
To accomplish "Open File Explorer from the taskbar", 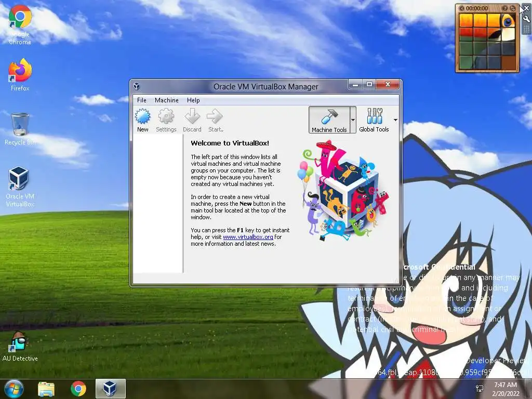I will coord(46,389).
